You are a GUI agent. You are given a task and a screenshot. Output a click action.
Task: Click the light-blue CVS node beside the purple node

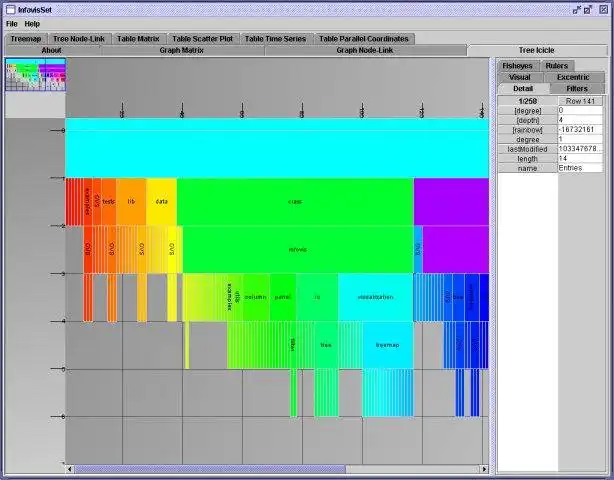[x=418, y=249]
